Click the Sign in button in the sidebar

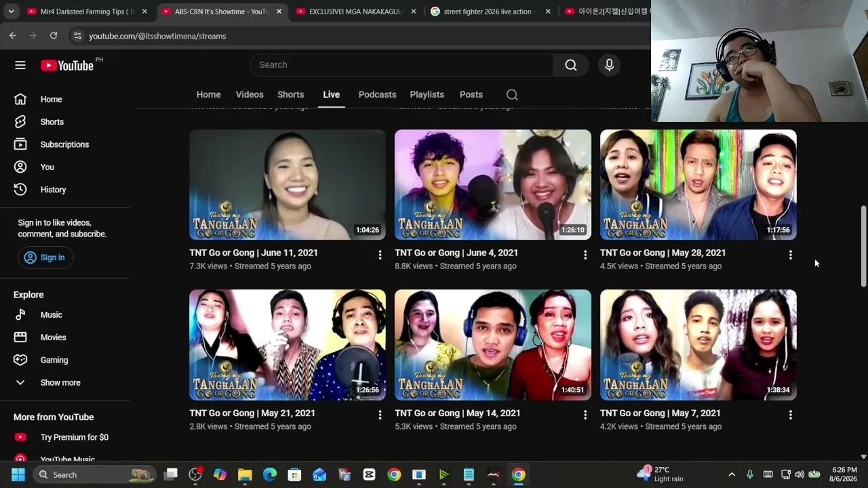pyautogui.click(x=45, y=258)
